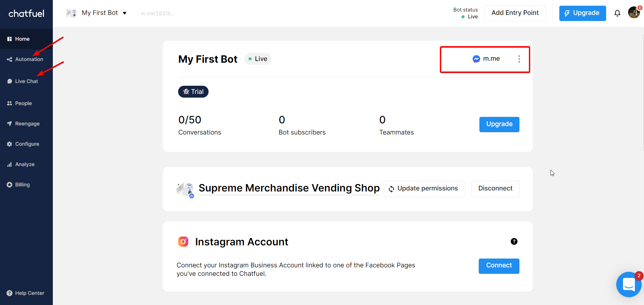The image size is (644, 305).
Task: Click the Supreme Merchandise page avatar
Action: click(185, 189)
